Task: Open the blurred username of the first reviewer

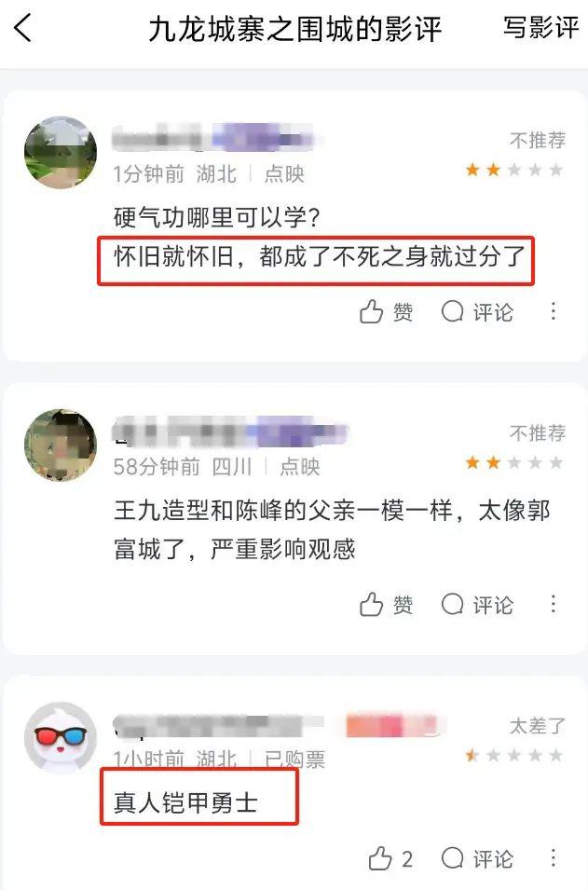Action: [x=212, y=139]
